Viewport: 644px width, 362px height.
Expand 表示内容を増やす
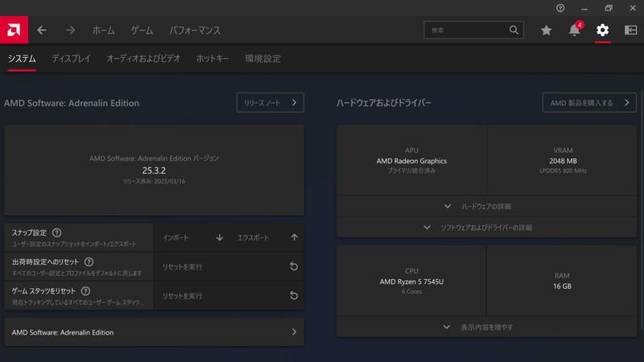[486, 327]
